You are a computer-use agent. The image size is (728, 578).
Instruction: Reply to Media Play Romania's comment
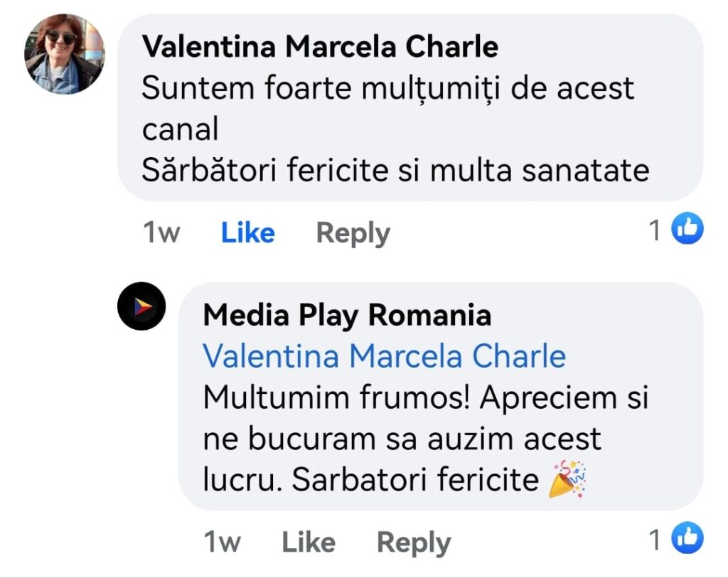click(x=413, y=542)
